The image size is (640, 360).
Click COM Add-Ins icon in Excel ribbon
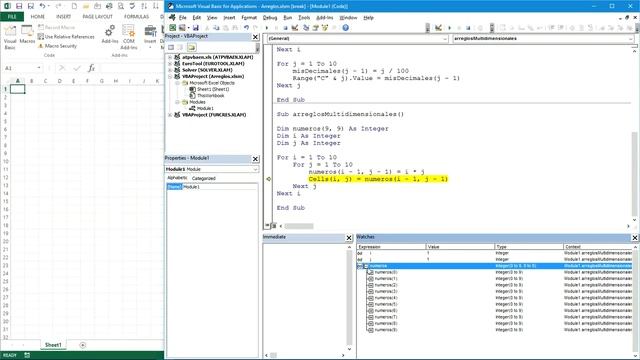click(x=129, y=37)
